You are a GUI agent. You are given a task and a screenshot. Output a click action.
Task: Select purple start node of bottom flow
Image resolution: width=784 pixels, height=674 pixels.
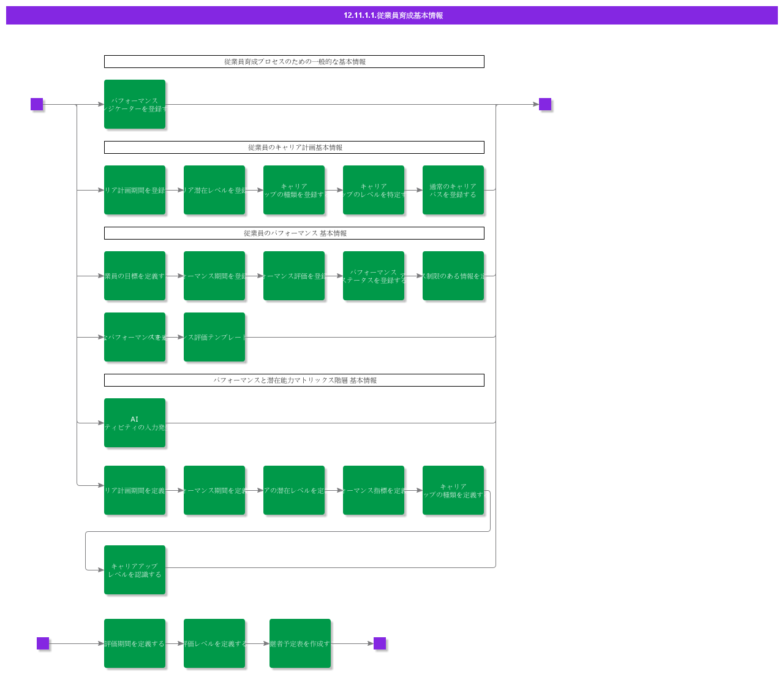point(43,643)
